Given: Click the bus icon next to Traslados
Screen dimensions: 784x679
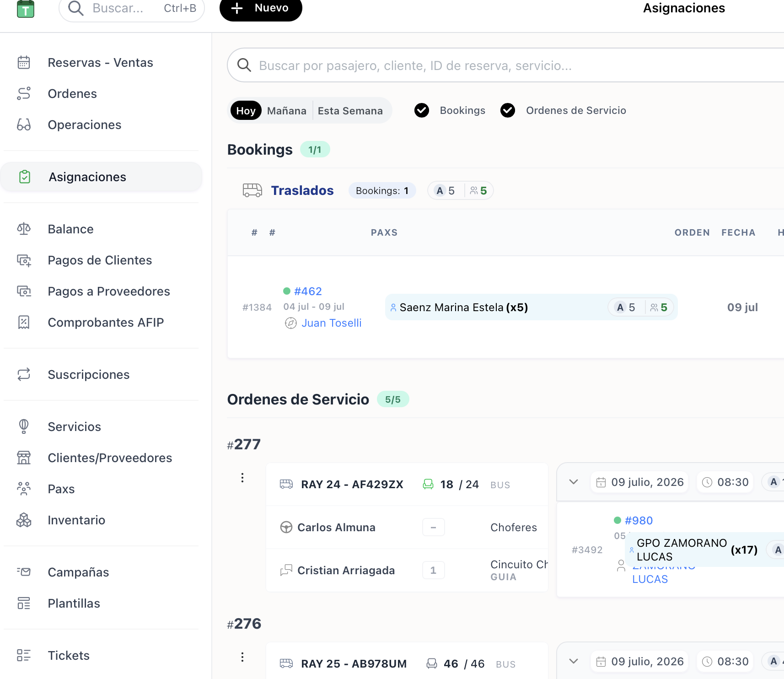Looking at the screenshot, I should tap(252, 190).
